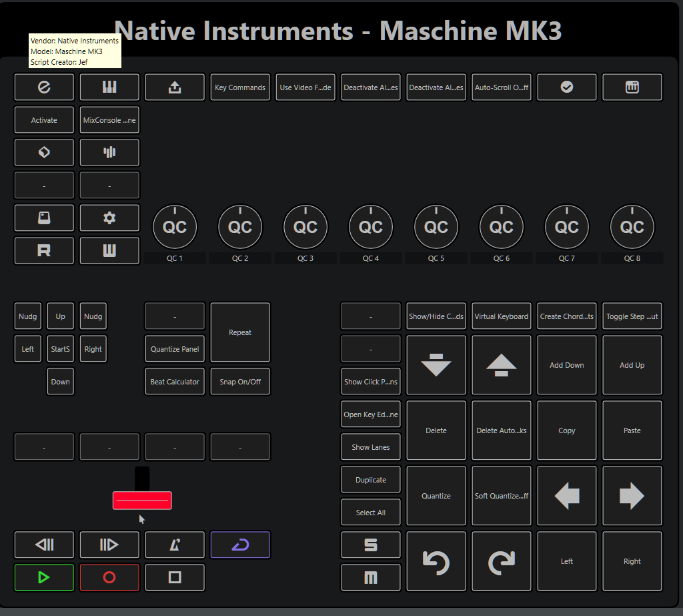This screenshot has height=616, width=683.
Task: Click the QC 6 knob
Action: 502,227
